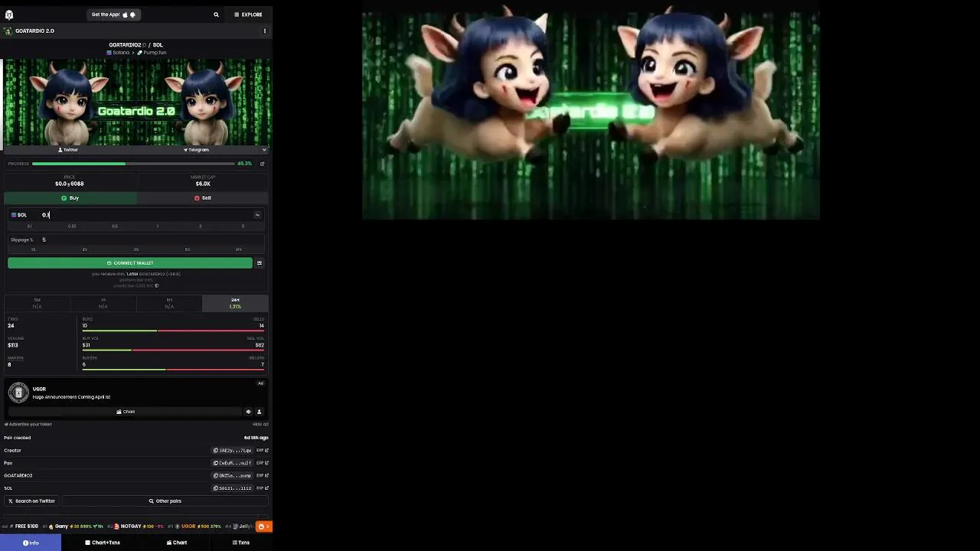
Task: Switch to the Sell tab
Action: [x=202, y=198]
